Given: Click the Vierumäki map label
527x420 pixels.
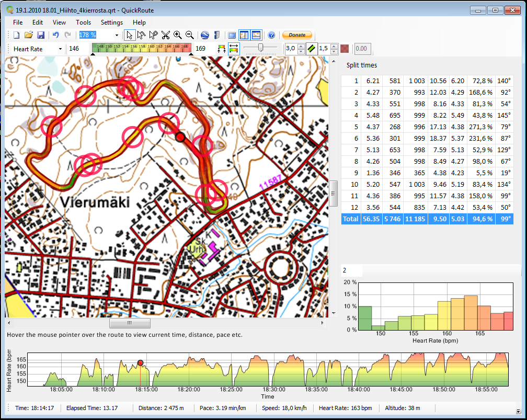Looking at the screenshot, I should pyautogui.click(x=95, y=202).
